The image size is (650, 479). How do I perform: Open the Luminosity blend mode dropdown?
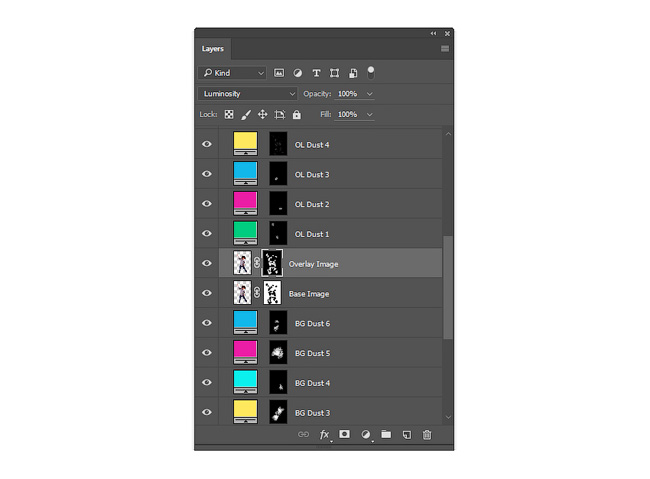[247, 94]
